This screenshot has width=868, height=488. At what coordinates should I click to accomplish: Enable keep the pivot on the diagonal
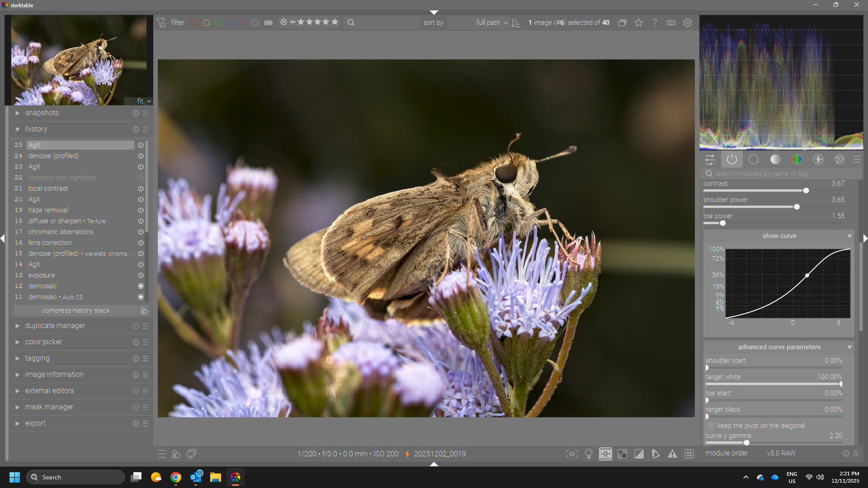coord(711,426)
